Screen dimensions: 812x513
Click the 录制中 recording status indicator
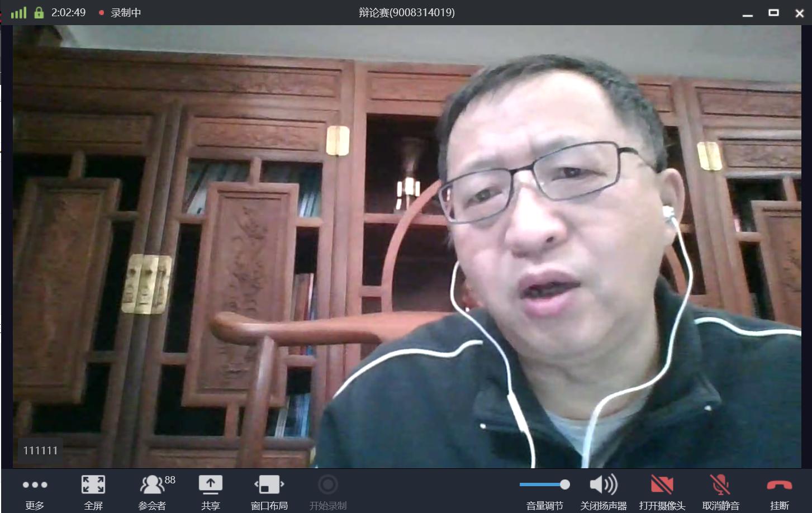click(x=120, y=12)
